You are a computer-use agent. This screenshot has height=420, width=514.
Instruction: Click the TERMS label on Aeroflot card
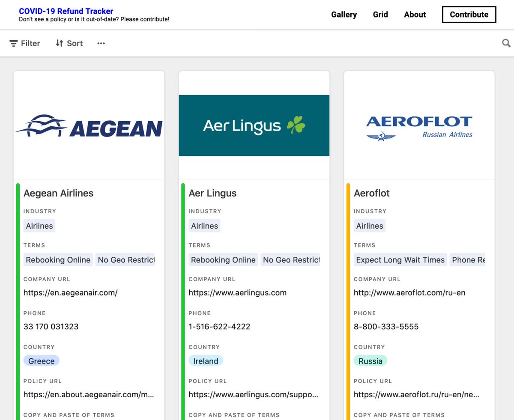coord(365,245)
